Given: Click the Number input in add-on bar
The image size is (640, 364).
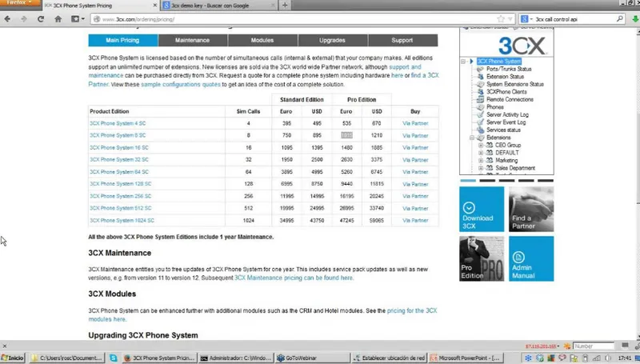Looking at the screenshot, I should (x=593, y=346).
